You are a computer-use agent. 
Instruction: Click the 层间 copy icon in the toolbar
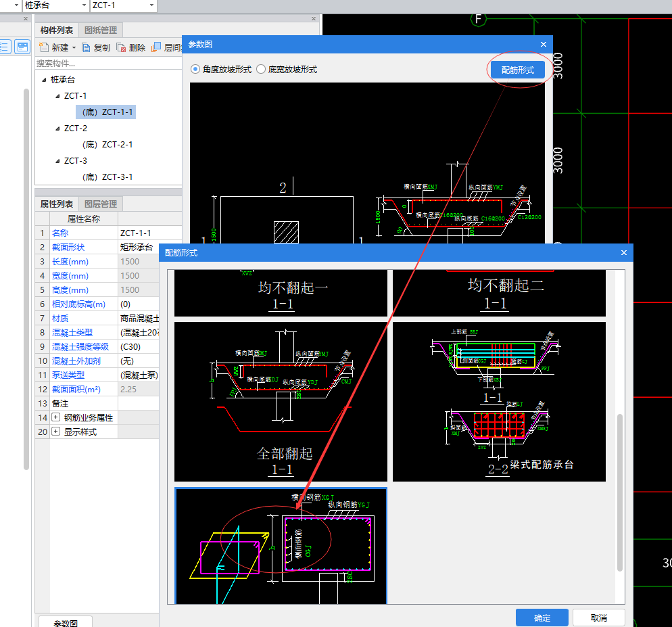coord(156,47)
